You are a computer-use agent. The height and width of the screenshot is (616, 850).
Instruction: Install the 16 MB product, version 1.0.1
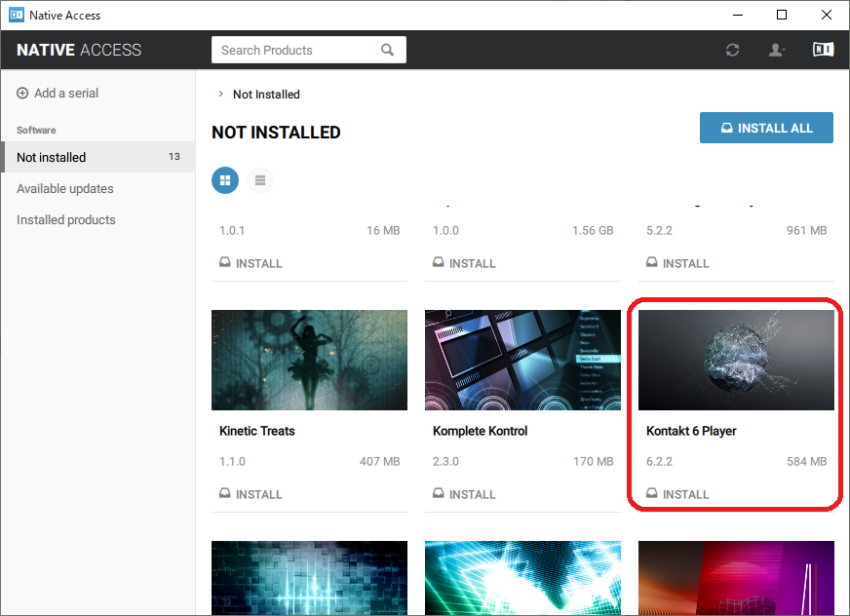coord(251,263)
